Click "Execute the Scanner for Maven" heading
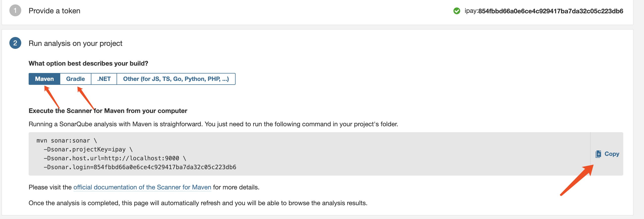644x219 pixels. [108, 111]
